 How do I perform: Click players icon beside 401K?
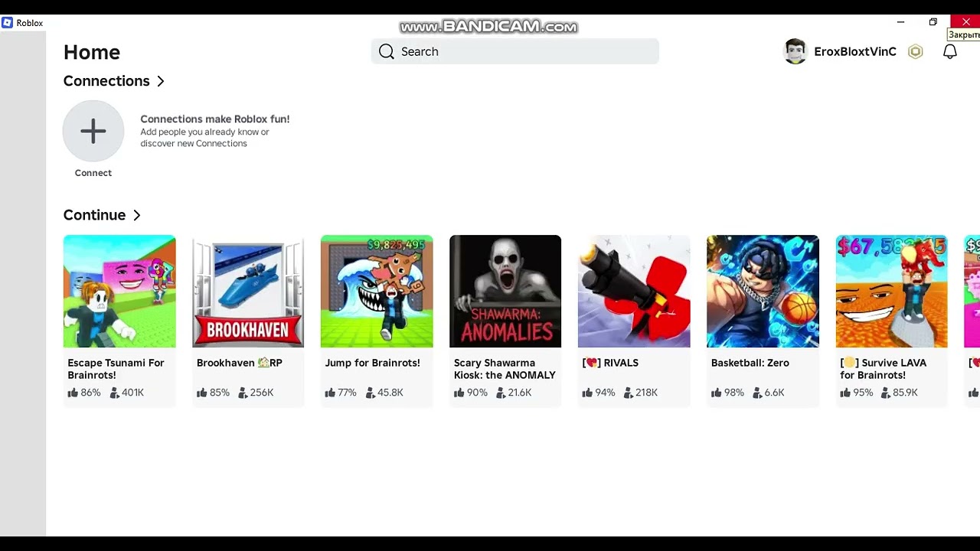point(114,393)
